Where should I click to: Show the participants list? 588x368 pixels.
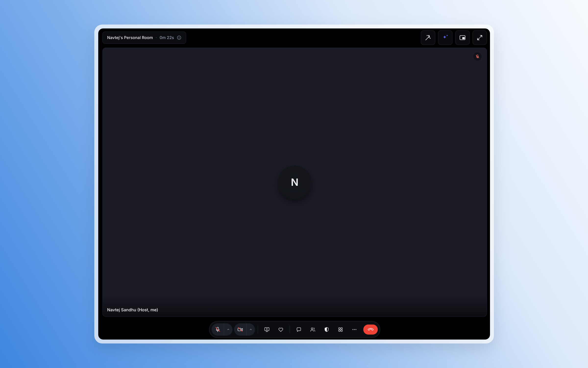(313, 329)
